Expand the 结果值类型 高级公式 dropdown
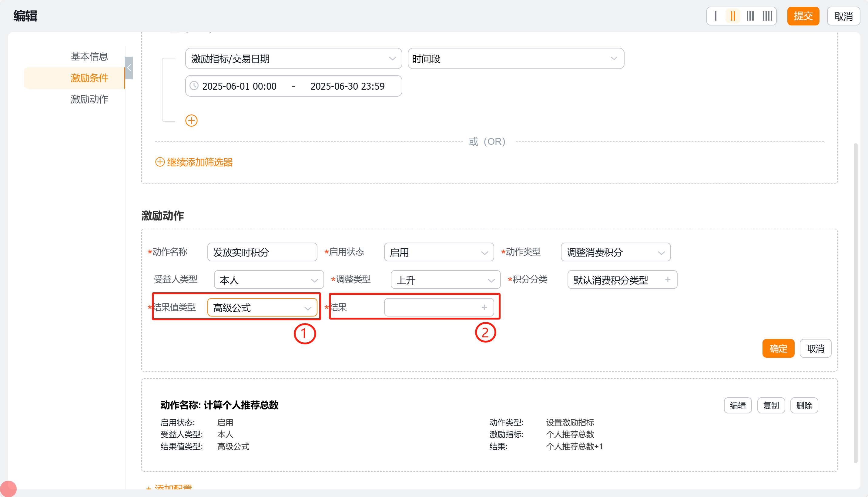Image resolution: width=868 pixels, height=497 pixels. 262,307
